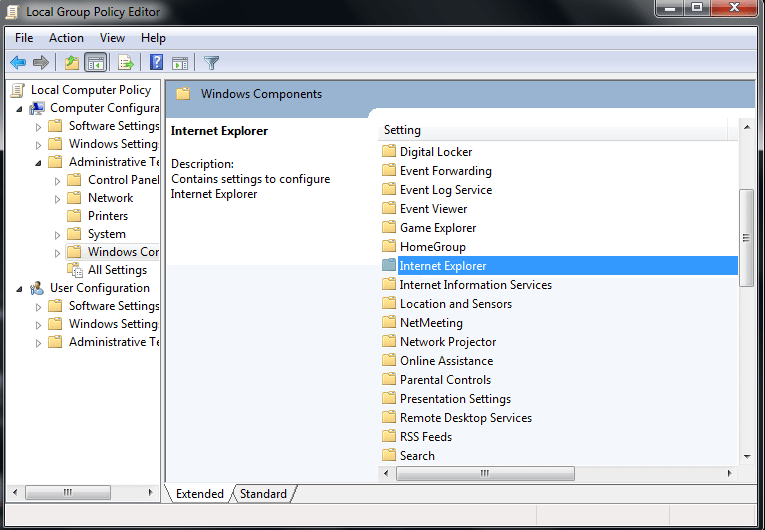Click the Up one level folder icon

[72, 62]
